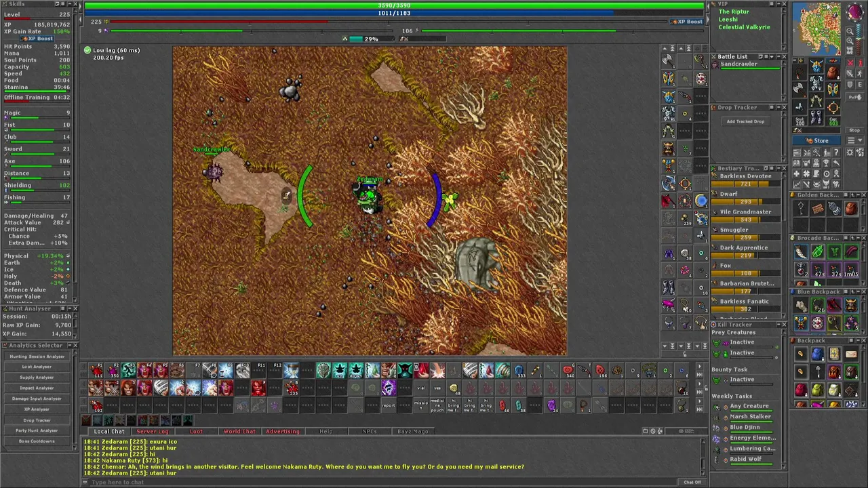Open the XP Analyser button

[37, 409]
